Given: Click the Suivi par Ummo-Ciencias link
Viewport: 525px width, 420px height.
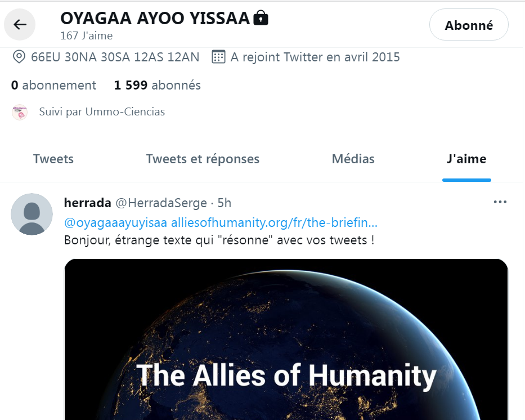Looking at the screenshot, I should (102, 111).
